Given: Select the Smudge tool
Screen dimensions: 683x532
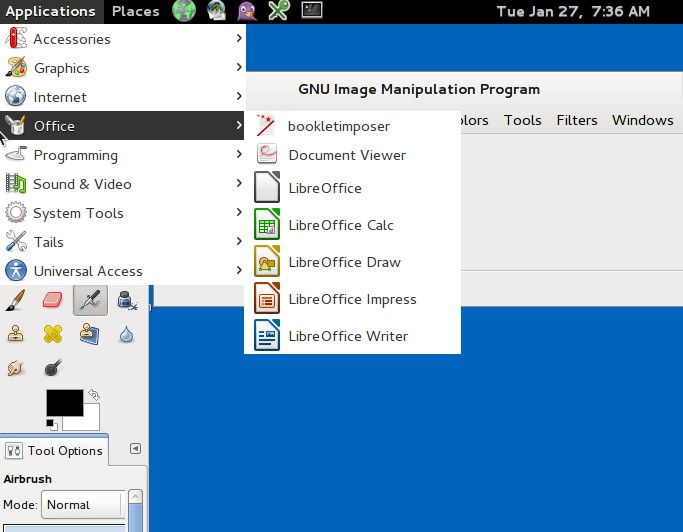Looking at the screenshot, I should coord(16,368).
